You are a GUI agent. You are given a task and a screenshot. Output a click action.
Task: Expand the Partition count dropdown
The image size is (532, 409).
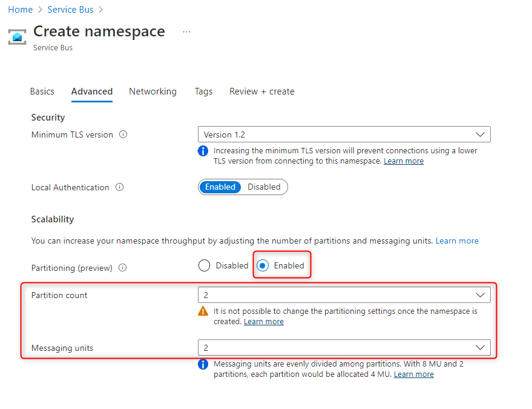click(x=344, y=295)
